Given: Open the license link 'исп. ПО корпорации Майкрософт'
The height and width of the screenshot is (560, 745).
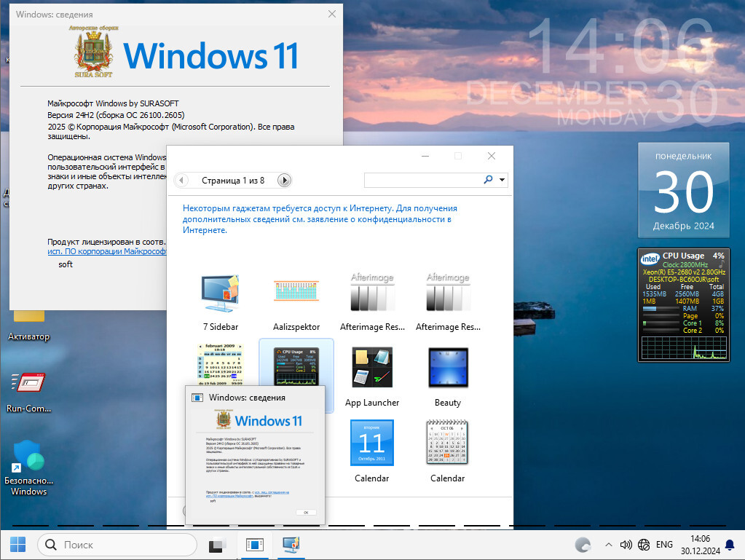Looking at the screenshot, I should pos(107,251).
